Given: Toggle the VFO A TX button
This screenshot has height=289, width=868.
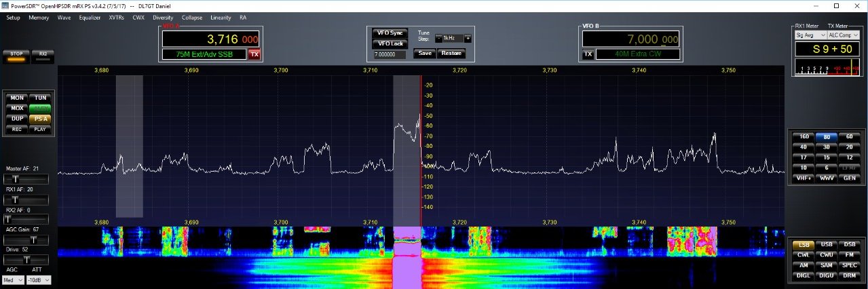Looking at the screenshot, I should pos(254,54).
